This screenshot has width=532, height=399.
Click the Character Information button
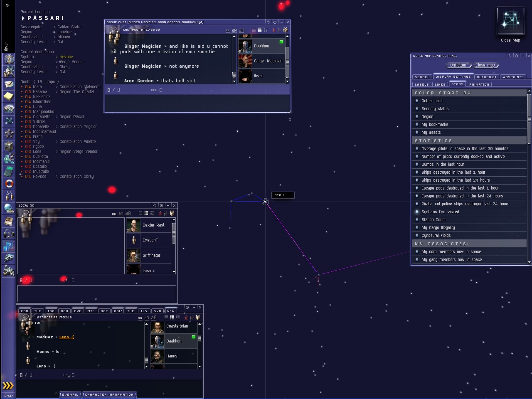[x=109, y=394]
